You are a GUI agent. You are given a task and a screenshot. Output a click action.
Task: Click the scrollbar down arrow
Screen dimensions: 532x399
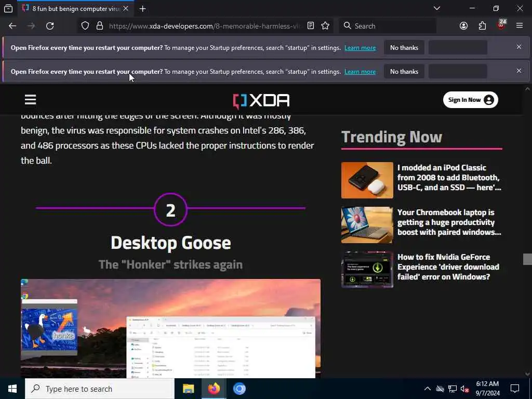[527, 374]
